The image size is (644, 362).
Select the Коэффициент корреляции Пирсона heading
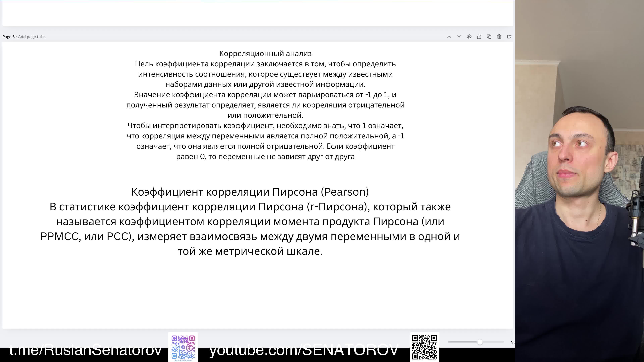(250, 192)
